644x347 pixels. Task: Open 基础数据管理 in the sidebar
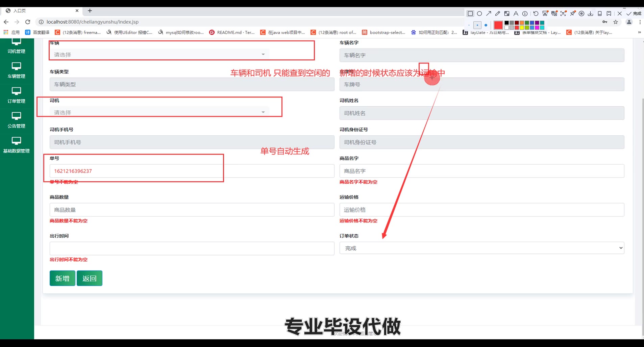(16, 145)
